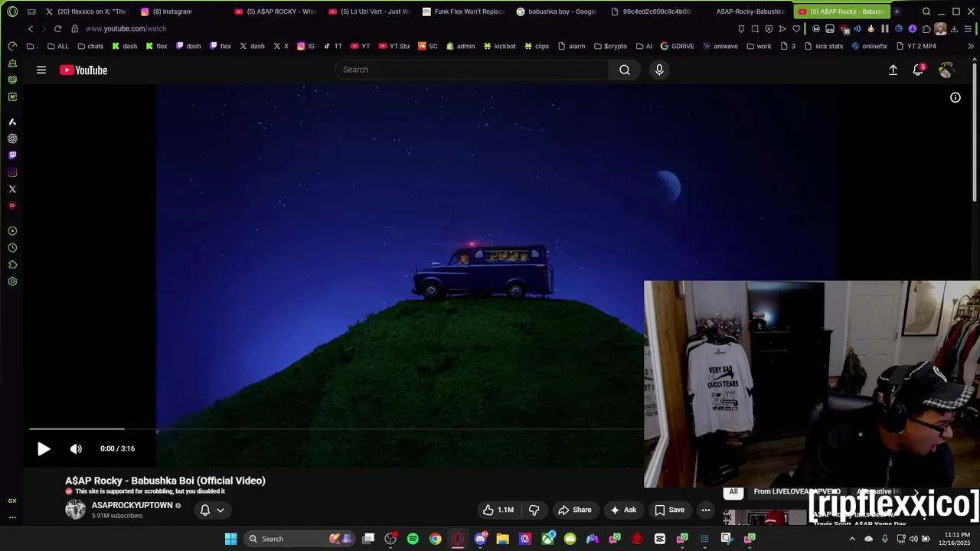Open the History clock icon in the sidebar
This screenshot has height=551, width=980.
(x=12, y=248)
